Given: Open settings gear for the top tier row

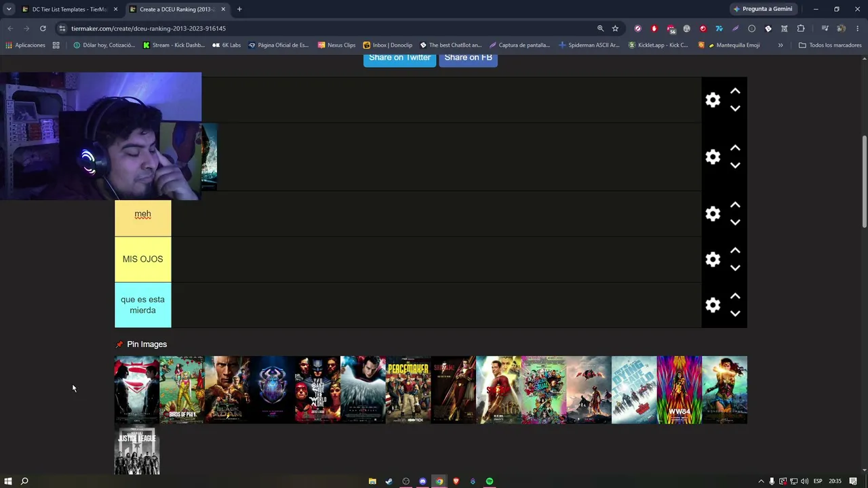Looking at the screenshot, I should [713, 100].
